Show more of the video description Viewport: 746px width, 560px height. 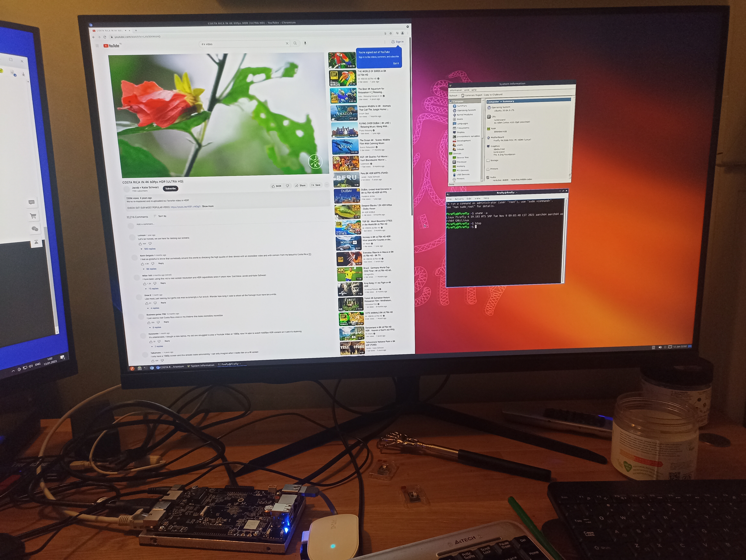pos(208,206)
